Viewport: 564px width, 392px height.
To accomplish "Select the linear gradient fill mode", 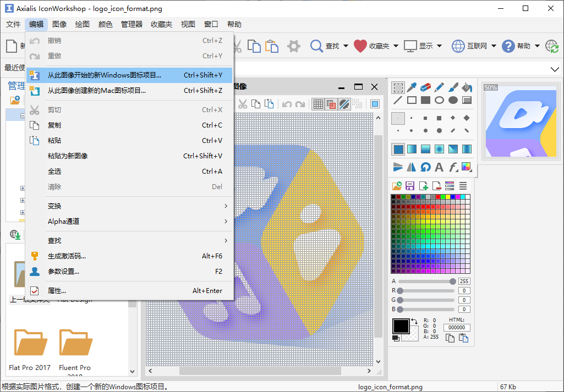I will tap(412, 149).
